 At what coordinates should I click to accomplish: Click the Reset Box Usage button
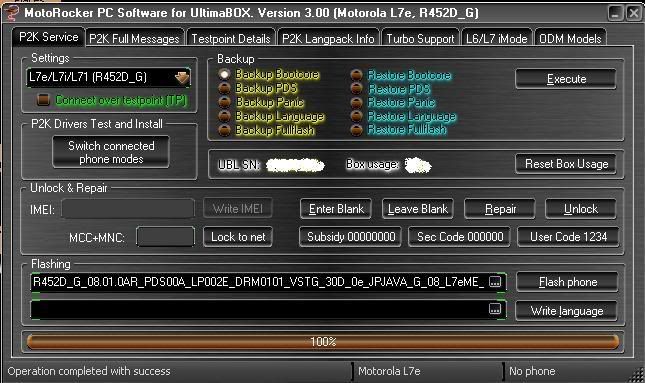click(566, 164)
